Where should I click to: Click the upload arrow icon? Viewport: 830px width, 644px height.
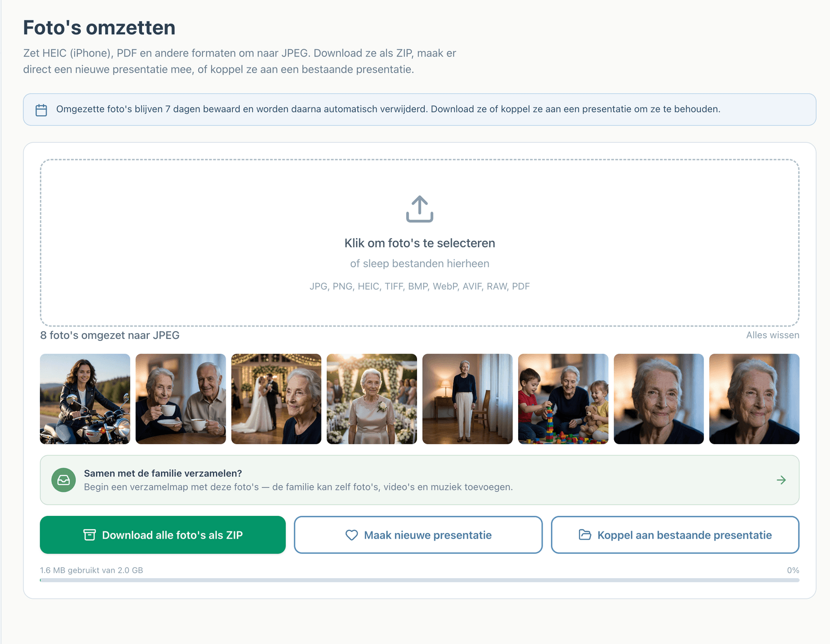[420, 209]
